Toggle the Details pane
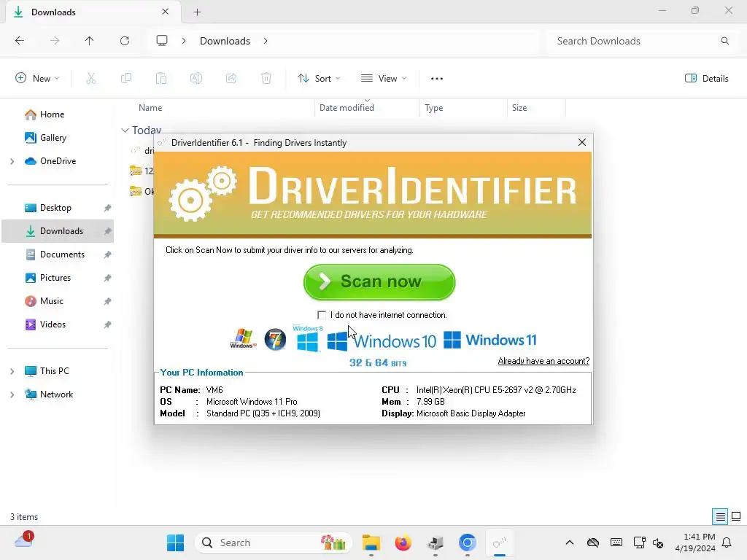Screen dimensions: 747x560 [707, 79]
